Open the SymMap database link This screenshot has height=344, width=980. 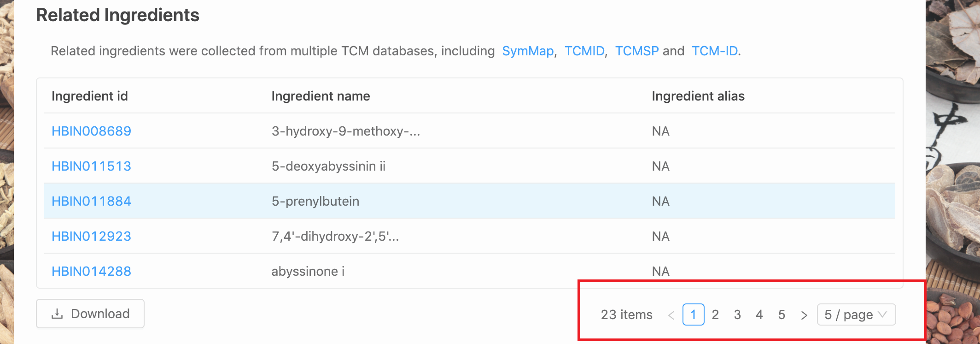tap(528, 51)
